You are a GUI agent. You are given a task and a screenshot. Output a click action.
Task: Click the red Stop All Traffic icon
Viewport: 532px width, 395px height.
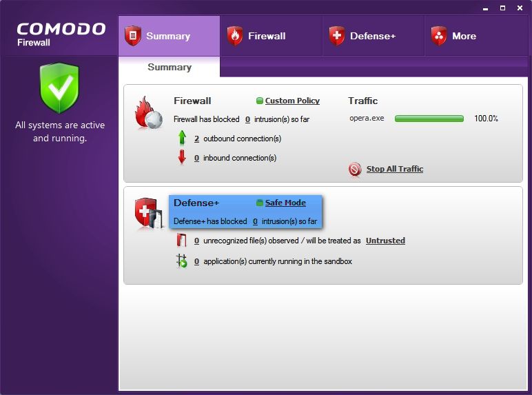355,170
